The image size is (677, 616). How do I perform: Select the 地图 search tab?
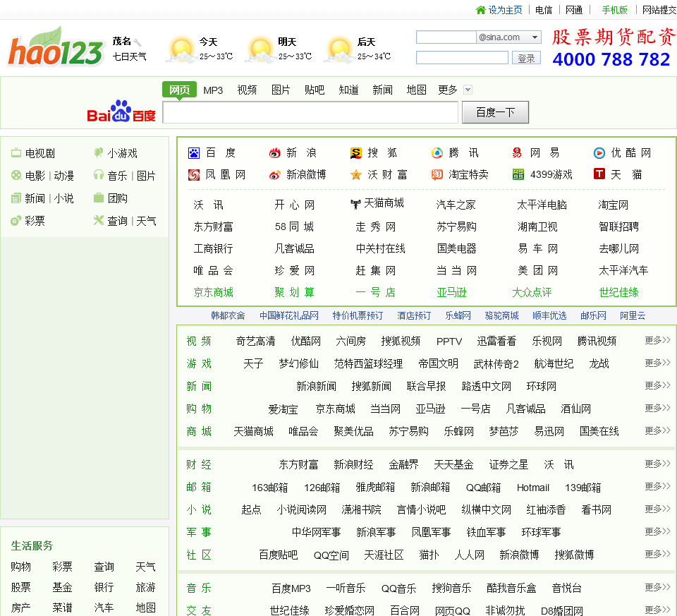point(416,90)
